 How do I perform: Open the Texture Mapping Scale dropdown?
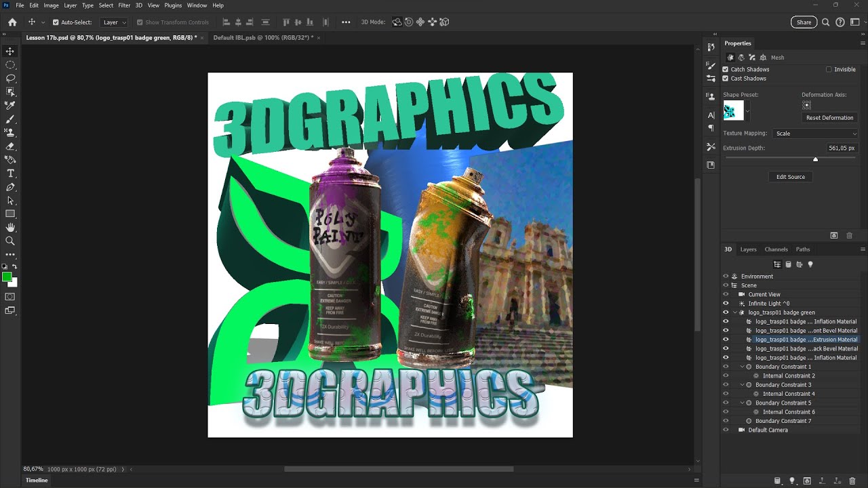pyautogui.click(x=816, y=134)
